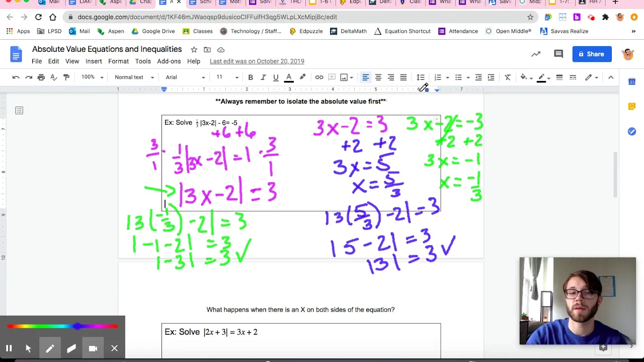Check the cloud save status icon
Image resolution: width=644 pixels, height=362 pixels.
pyautogui.click(x=221, y=50)
